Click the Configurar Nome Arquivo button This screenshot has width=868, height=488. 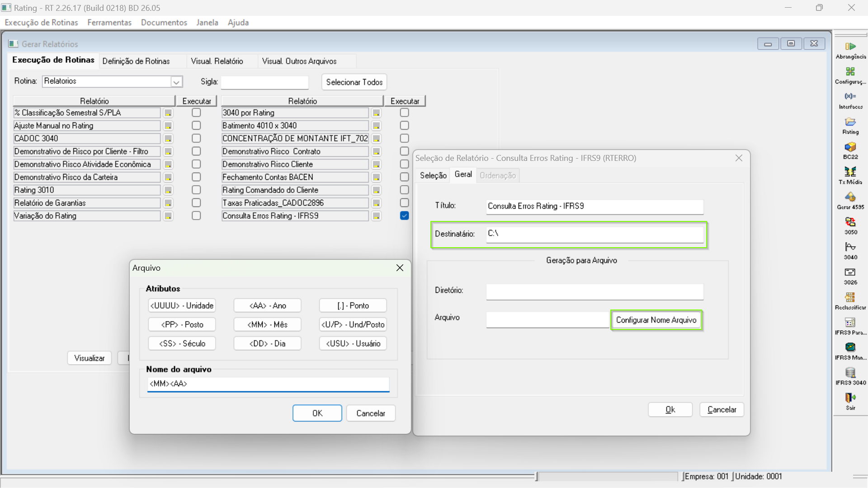pyautogui.click(x=656, y=320)
